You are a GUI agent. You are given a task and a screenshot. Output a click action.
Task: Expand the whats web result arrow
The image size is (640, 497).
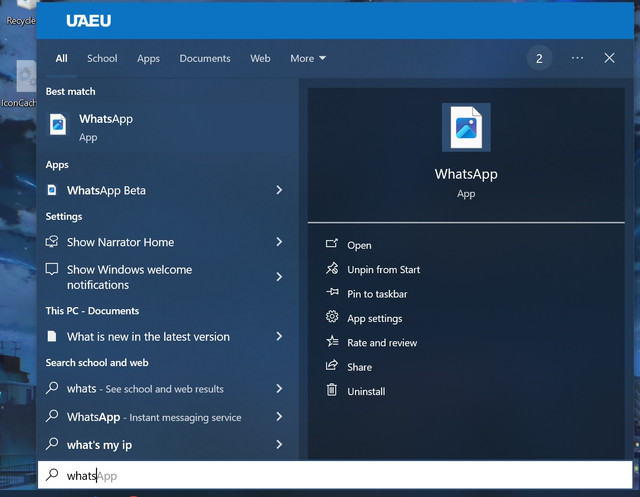point(279,388)
